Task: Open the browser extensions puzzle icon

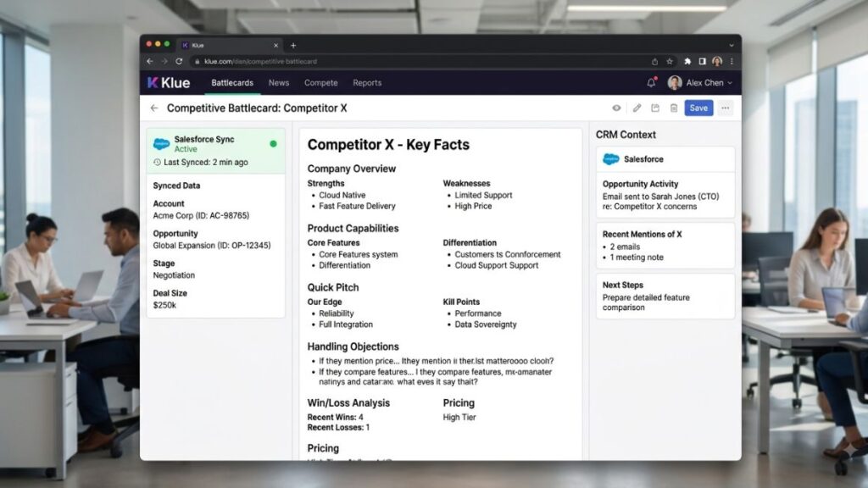Action: point(687,61)
